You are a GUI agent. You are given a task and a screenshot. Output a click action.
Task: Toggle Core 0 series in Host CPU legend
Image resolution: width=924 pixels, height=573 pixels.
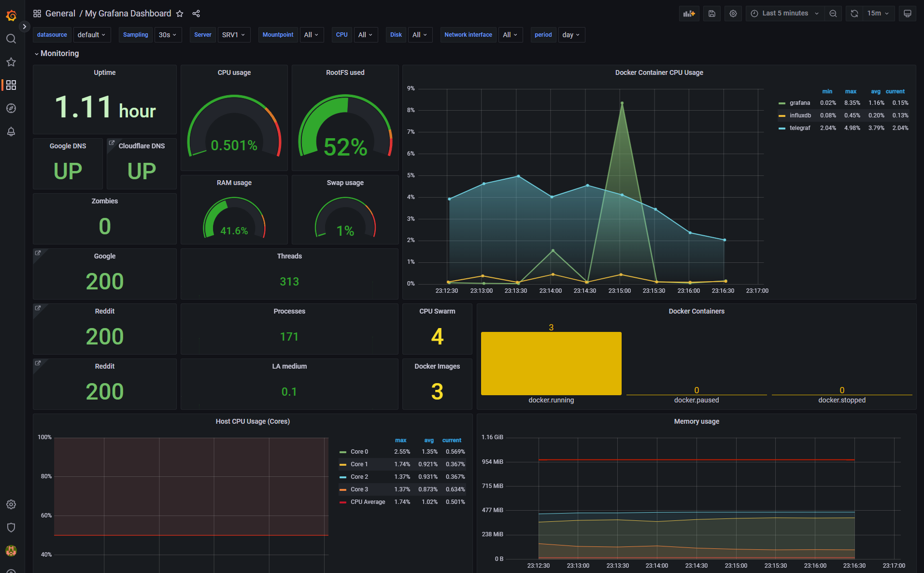[x=358, y=451]
